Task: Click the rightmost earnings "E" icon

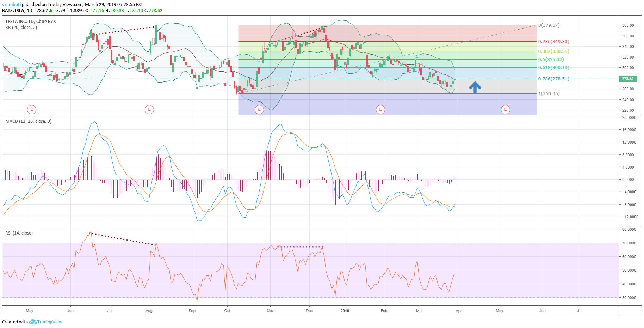Action: (506, 109)
